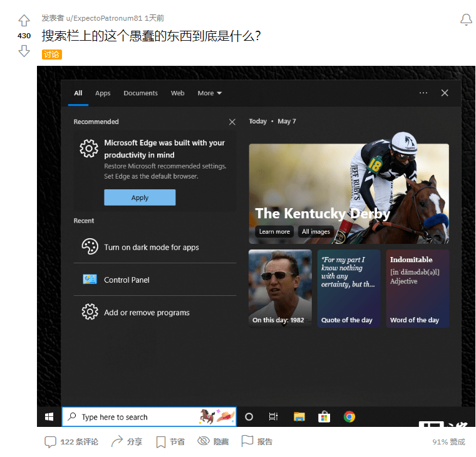Click the horse and hat doodle in search box
Screen dimensions: 476x457
217,416
